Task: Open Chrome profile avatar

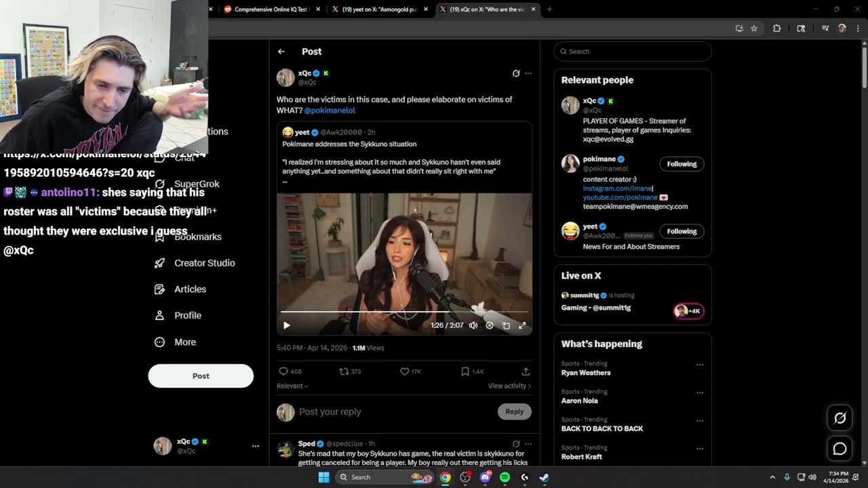Action: tap(842, 28)
